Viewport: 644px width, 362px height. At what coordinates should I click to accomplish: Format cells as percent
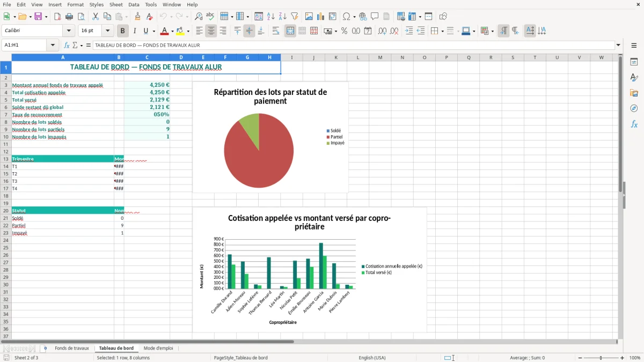344,31
